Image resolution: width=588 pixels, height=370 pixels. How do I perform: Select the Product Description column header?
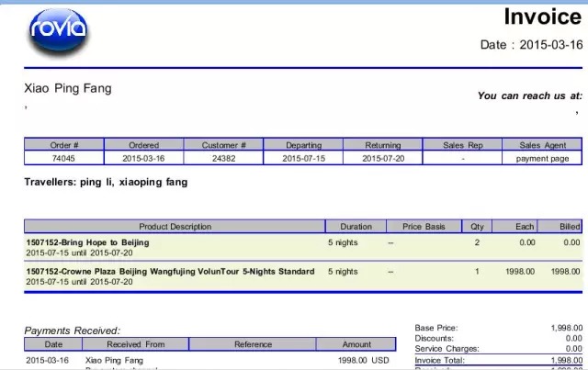(x=175, y=226)
